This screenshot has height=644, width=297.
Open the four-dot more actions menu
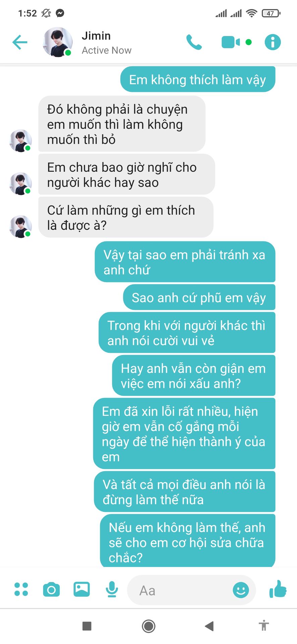(x=21, y=589)
